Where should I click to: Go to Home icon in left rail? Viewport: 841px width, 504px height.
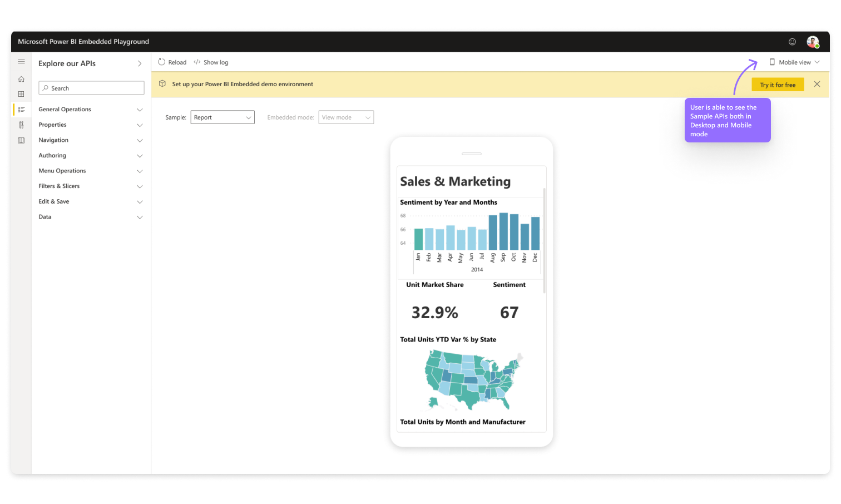pos(21,79)
